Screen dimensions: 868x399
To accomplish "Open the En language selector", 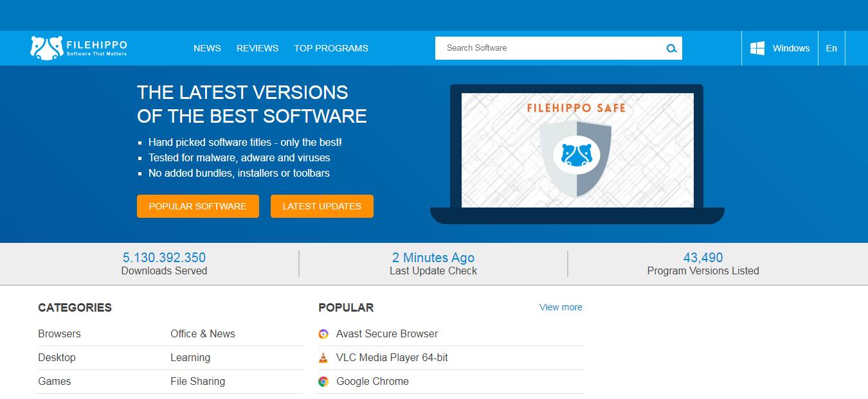I will (831, 48).
